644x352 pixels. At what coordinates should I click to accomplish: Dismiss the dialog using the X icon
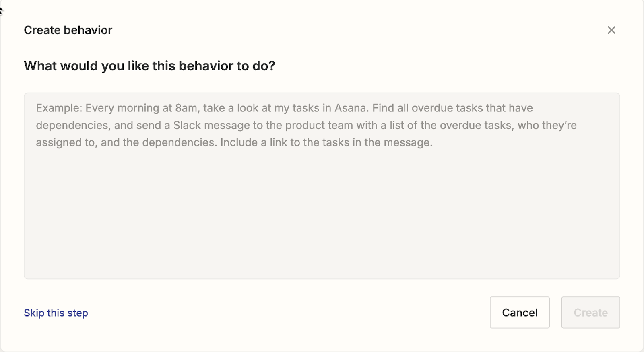coord(611,30)
